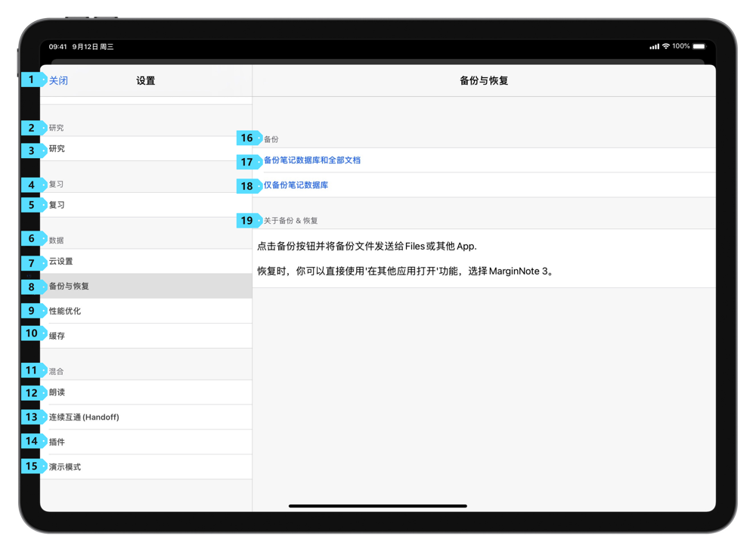
Task: Select 云设置 in the sidebar
Action: click(x=144, y=262)
